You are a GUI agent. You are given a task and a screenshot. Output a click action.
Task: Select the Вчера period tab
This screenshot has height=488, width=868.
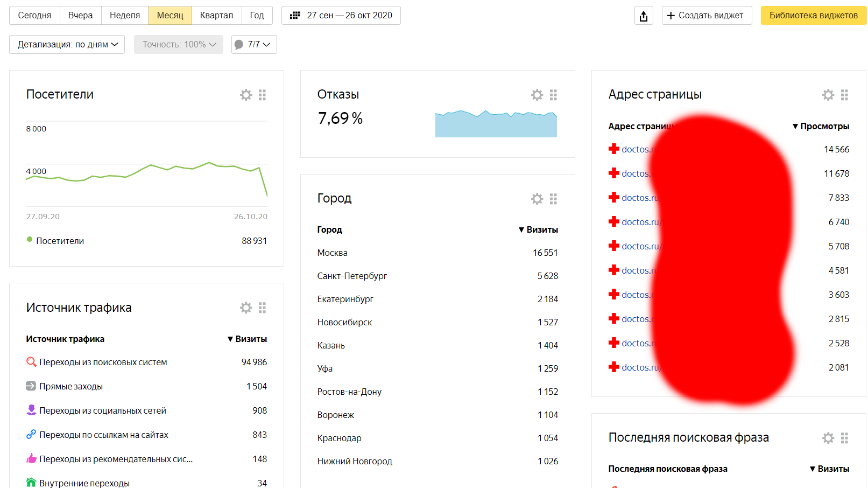point(81,16)
